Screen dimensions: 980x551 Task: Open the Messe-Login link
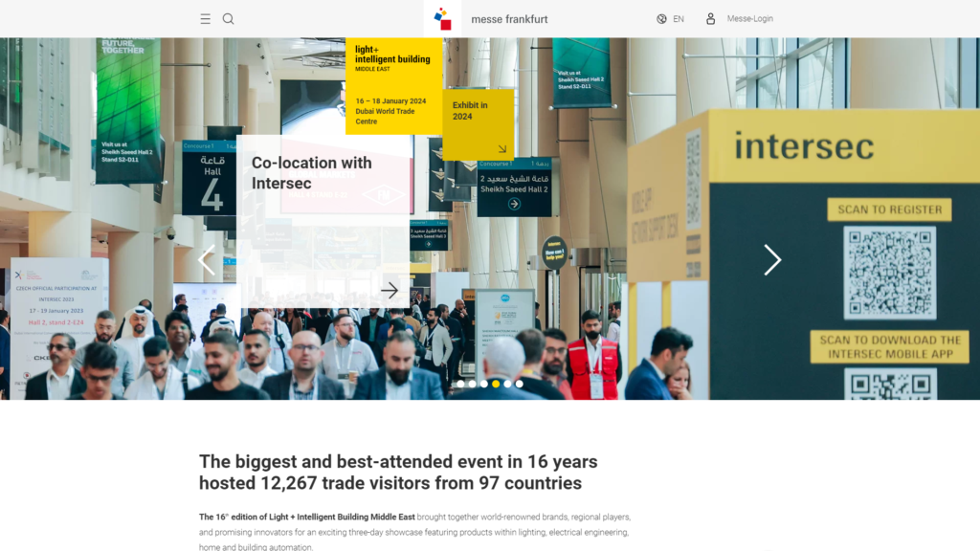pyautogui.click(x=750, y=19)
